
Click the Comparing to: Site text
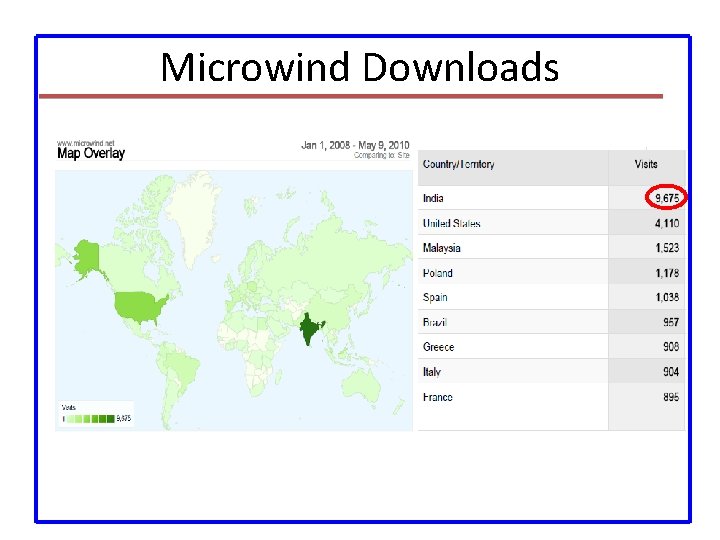pos(381,156)
